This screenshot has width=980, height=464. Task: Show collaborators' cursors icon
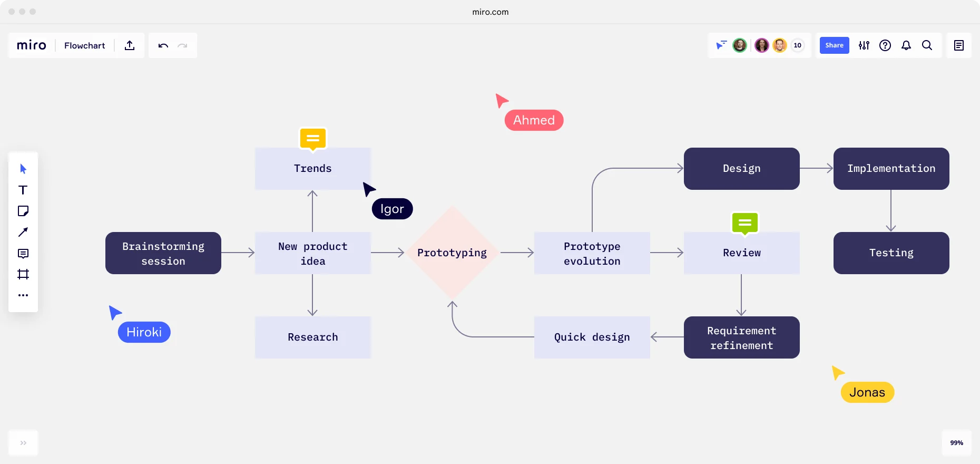coord(721,45)
